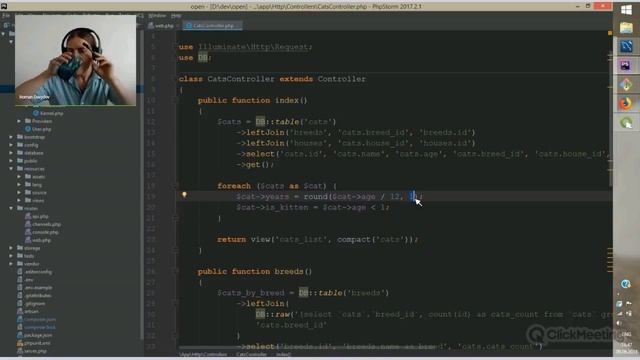This screenshot has height=360, width=640.
Task: Select web.php in the routes folder
Action: point(41,240)
